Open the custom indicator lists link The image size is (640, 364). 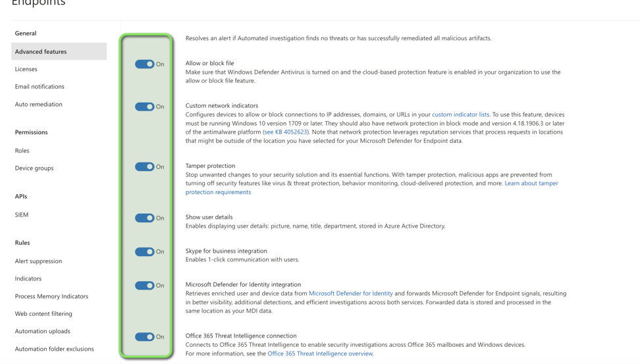click(460, 115)
